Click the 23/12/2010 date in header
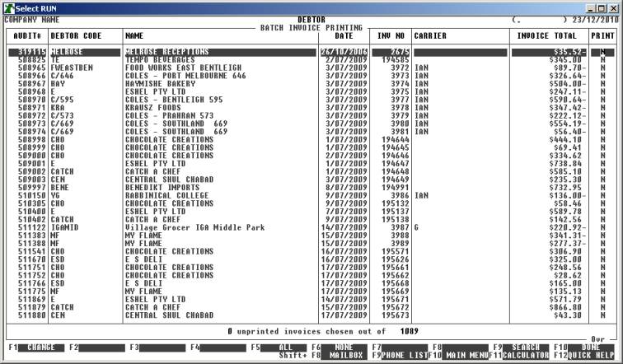 tap(596, 20)
